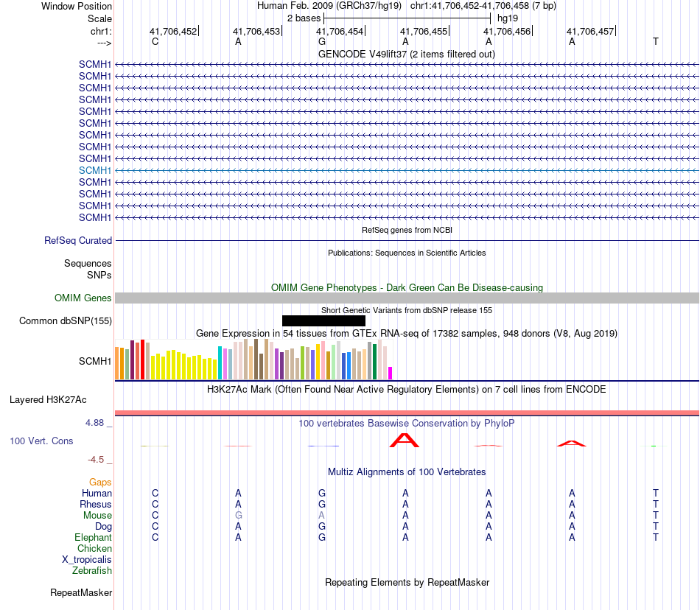The height and width of the screenshot is (610, 700).
Task: Select the X_tropicalis alignment row label
Action: (x=87, y=560)
